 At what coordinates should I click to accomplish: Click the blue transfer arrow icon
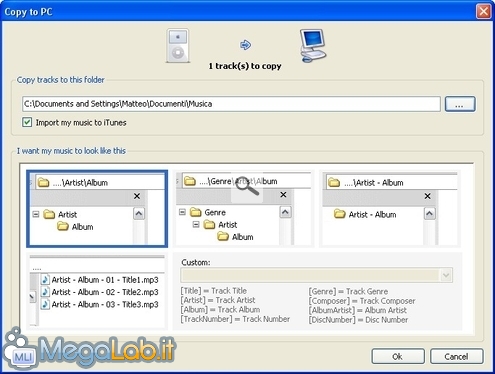(x=245, y=44)
